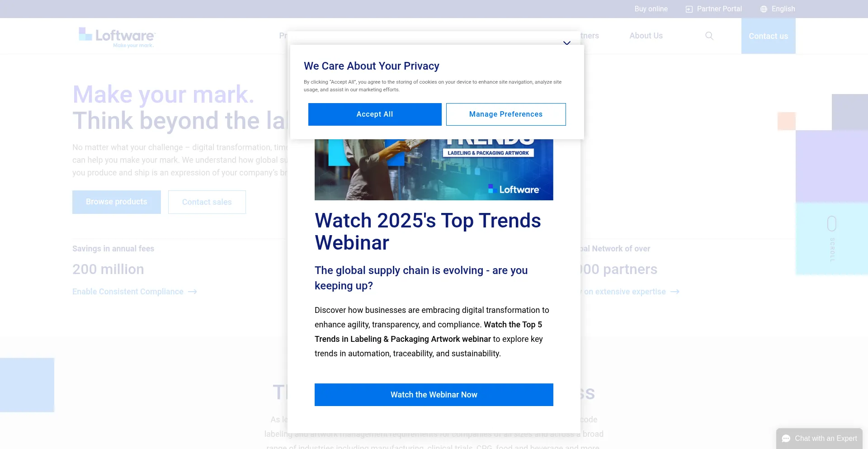
Task: Click Savings in annual fees label
Action: (x=113, y=249)
